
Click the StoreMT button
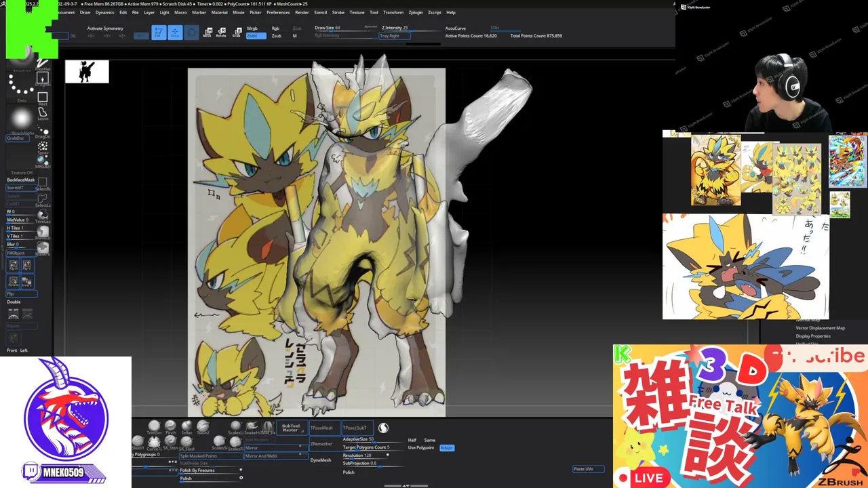[x=21, y=188]
